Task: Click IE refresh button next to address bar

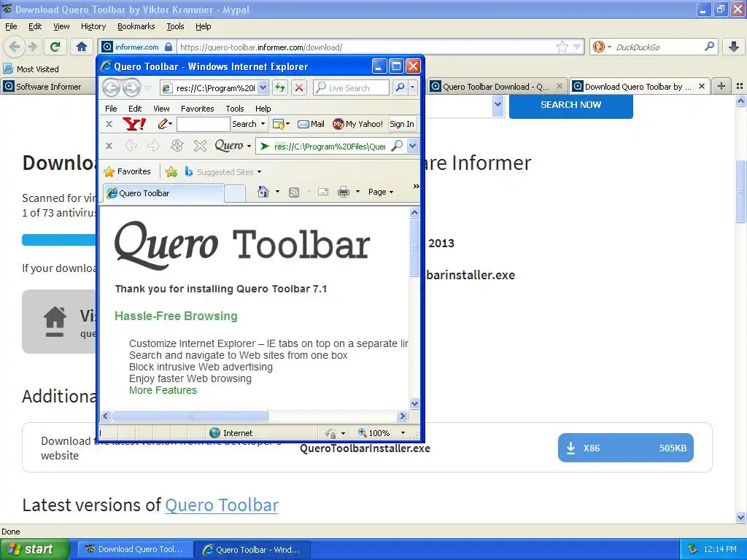Action: click(280, 87)
